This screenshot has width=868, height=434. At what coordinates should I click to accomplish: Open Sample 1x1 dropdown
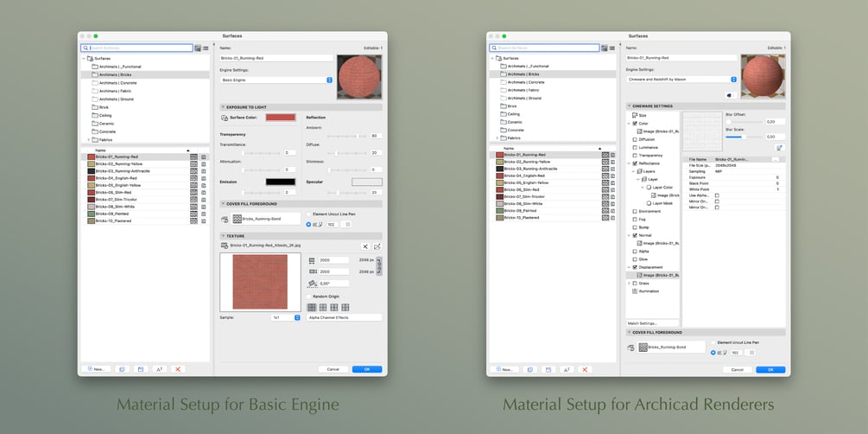(286, 317)
